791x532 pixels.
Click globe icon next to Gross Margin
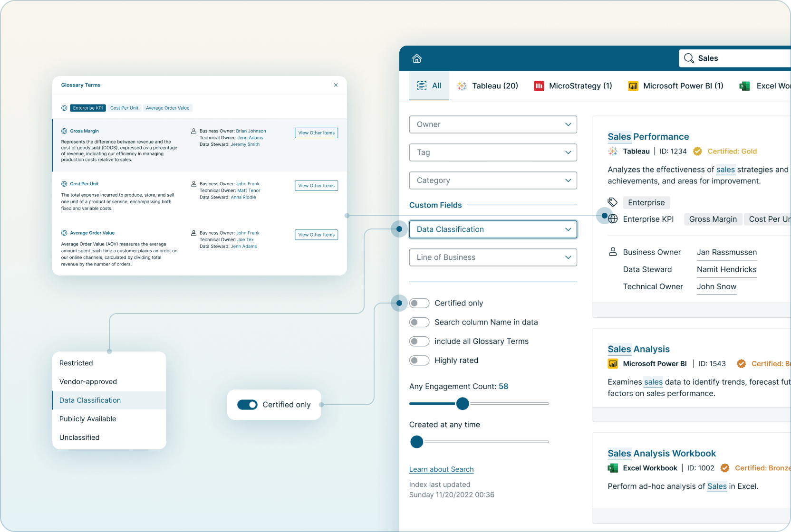[x=64, y=131]
